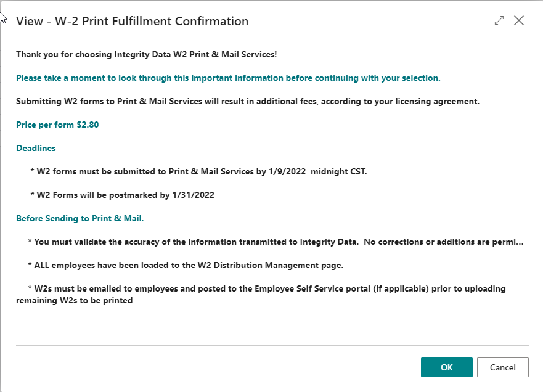
Task: Click 'remaining W2s to be printed' text
Action: [x=75, y=300]
